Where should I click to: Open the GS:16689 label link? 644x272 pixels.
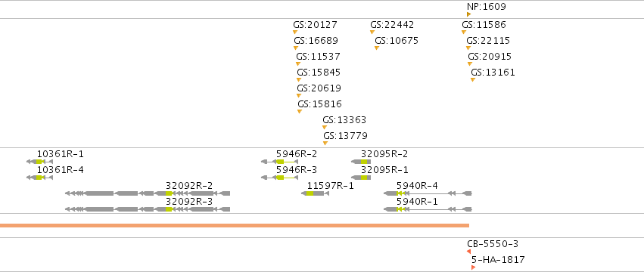tap(316, 41)
